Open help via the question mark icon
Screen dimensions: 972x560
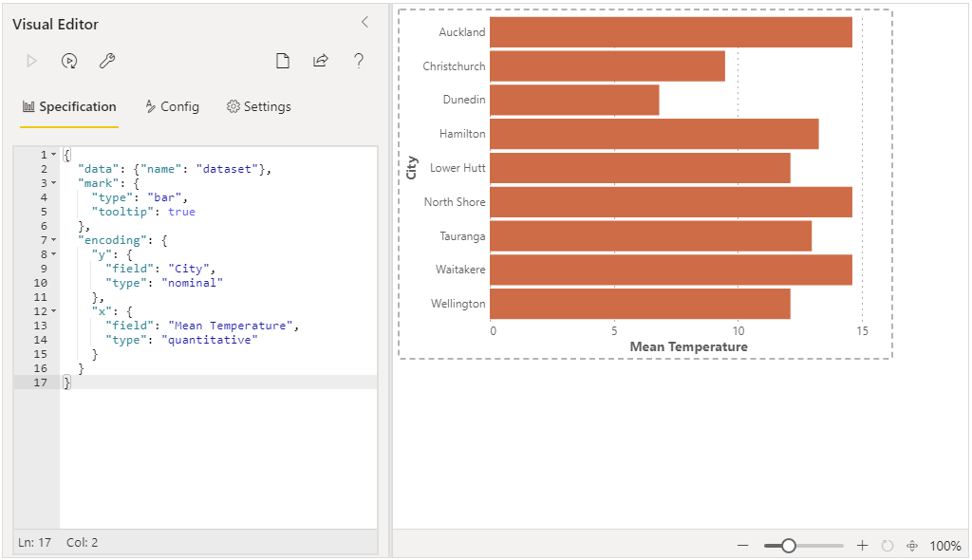pos(358,61)
